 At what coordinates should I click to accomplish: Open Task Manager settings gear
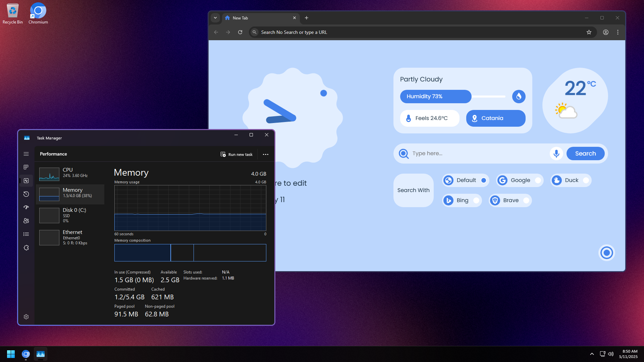(x=26, y=317)
